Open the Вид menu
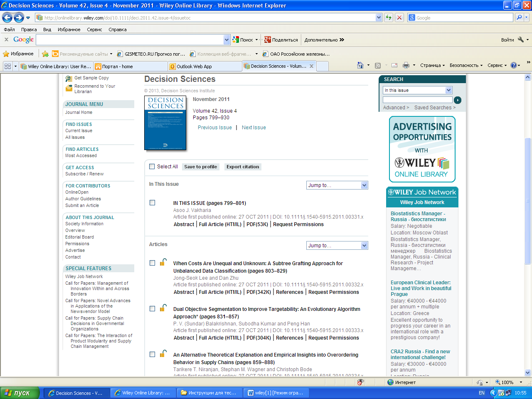 47,30
